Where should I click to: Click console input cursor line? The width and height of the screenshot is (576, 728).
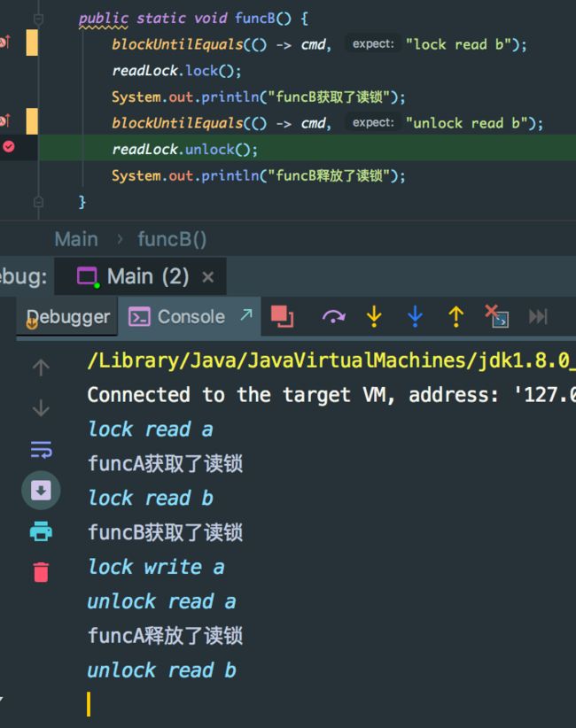pyautogui.click(x=89, y=704)
